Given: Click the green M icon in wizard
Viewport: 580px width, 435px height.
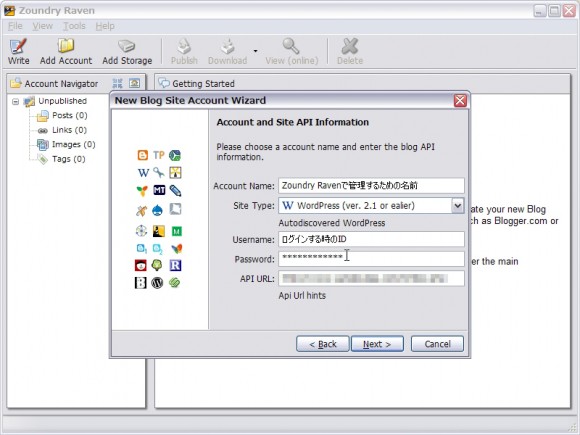Looking at the screenshot, I should (176, 232).
